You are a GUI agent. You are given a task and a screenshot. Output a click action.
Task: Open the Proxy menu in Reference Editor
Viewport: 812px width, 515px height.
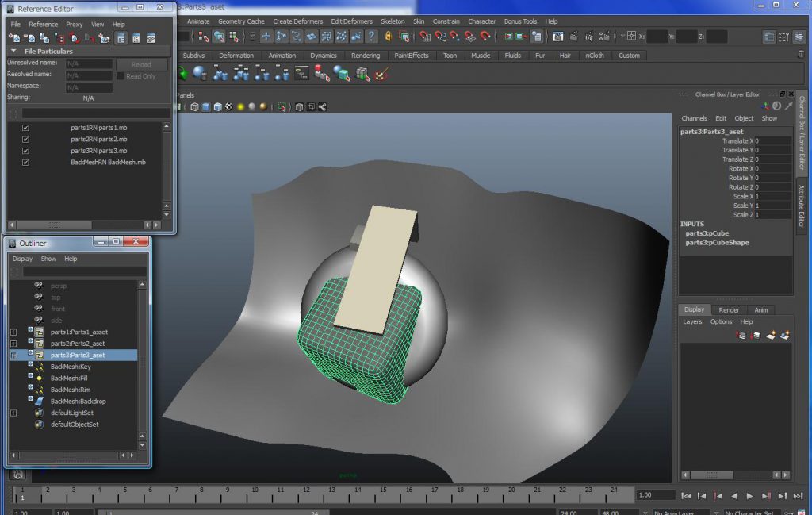(x=74, y=25)
